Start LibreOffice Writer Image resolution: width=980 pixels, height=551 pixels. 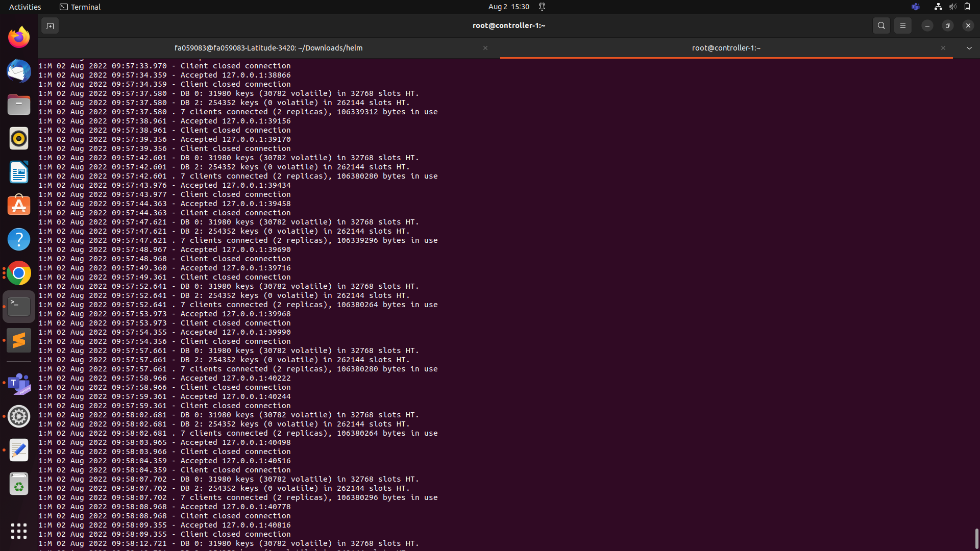pos(18,172)
